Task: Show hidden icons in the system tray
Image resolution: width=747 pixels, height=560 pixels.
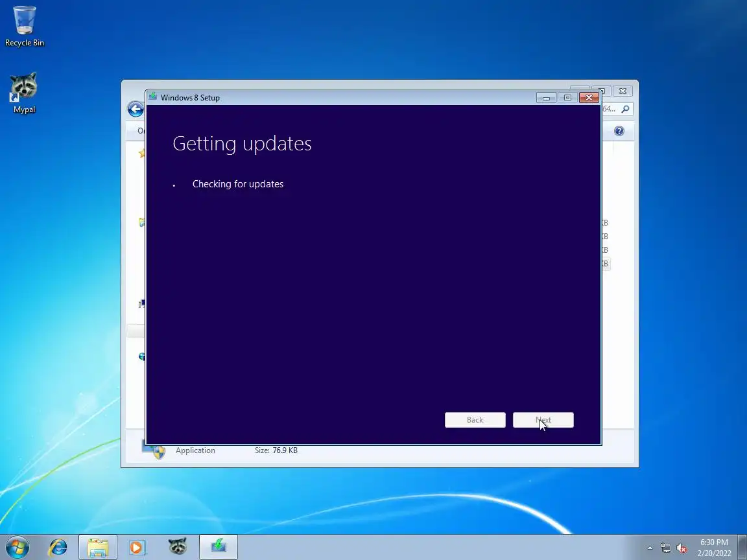Action: 650,548
